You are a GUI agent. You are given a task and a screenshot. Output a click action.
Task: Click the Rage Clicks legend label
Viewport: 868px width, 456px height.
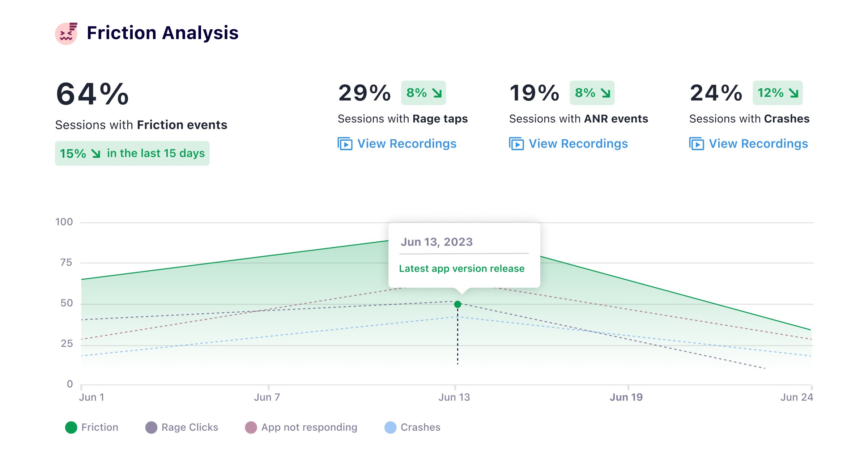(190, 427)
